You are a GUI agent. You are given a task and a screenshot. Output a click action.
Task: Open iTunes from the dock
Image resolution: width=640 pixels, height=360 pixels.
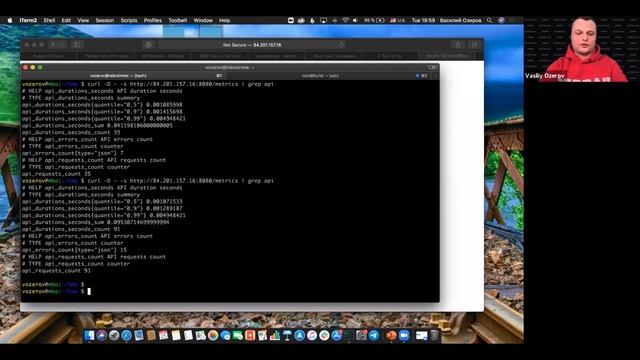[312, 336]
